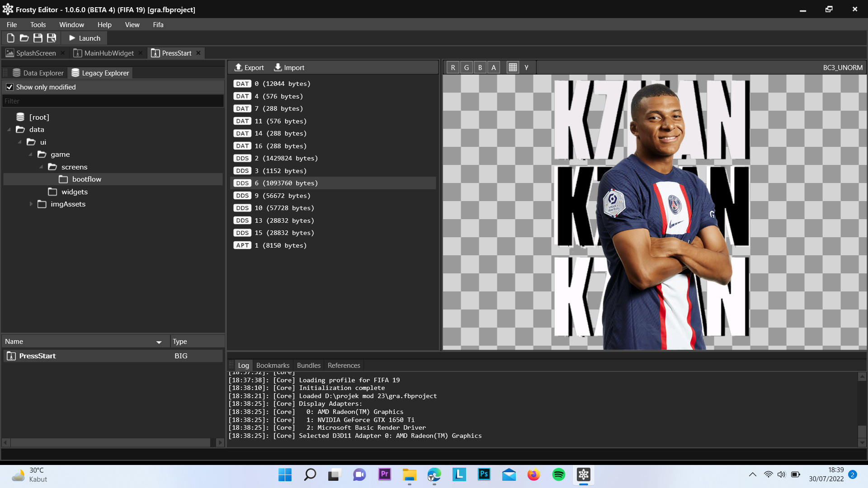868x488 pixels.
Task: Switch to Legacy Explorer tab
Action: click(100, 73)
